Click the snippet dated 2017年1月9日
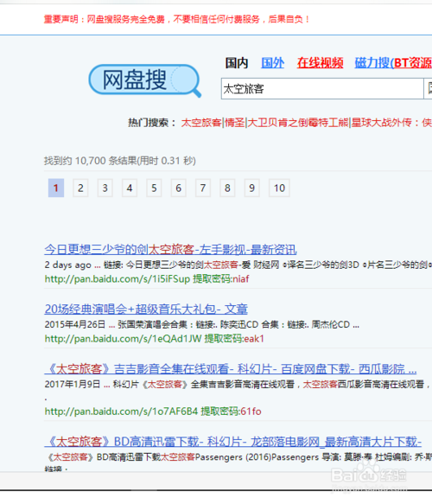This screenshot has height=504, width=432. point(238,384)
